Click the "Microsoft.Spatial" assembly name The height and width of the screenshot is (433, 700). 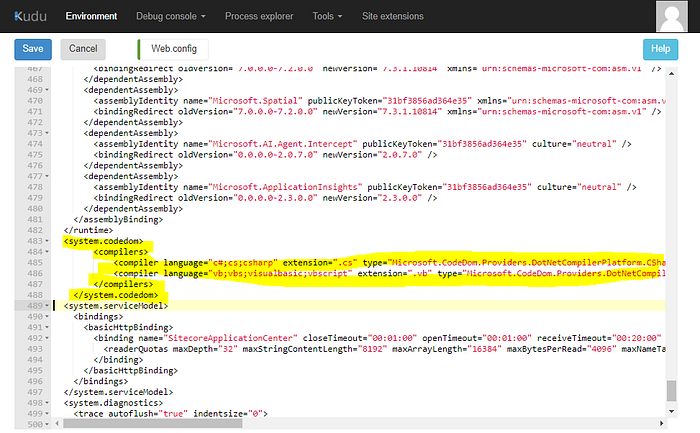[255, 100]
